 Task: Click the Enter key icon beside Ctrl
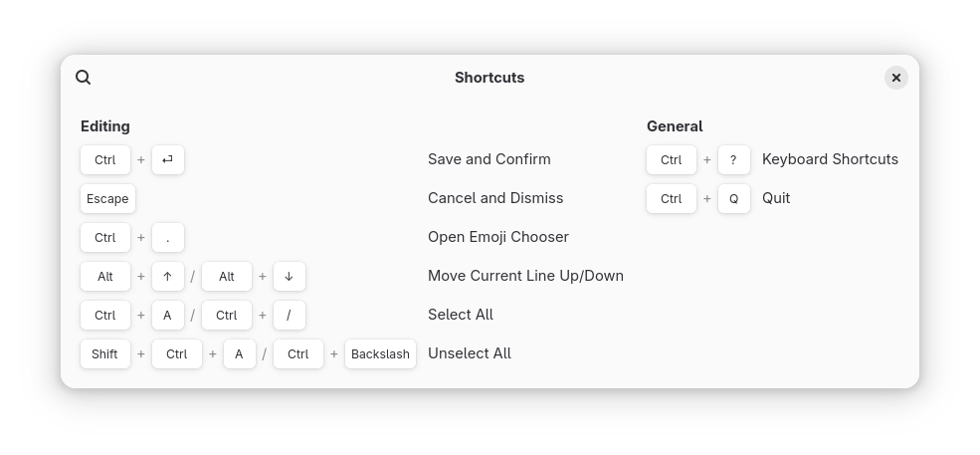[x=168, y=159]
